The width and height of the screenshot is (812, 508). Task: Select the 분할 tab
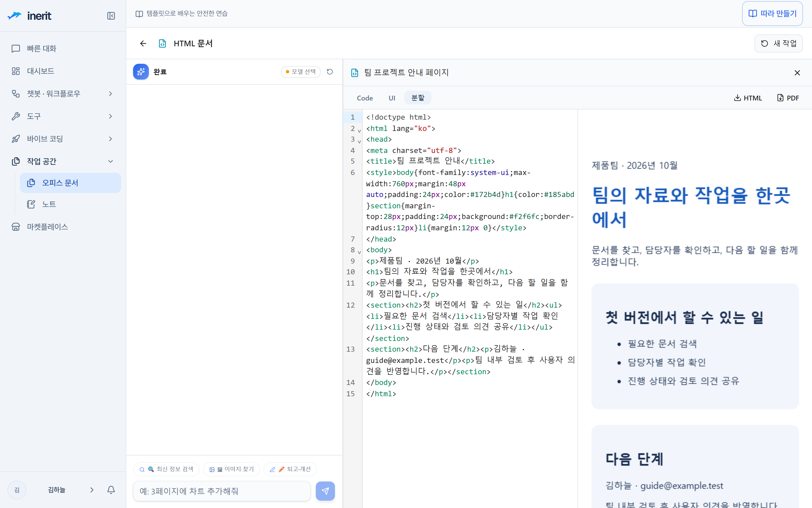tap(418, 98)
